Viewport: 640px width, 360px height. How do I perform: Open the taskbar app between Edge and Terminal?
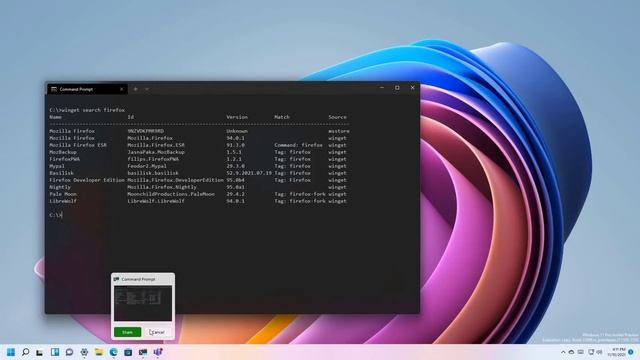(128, 352)
